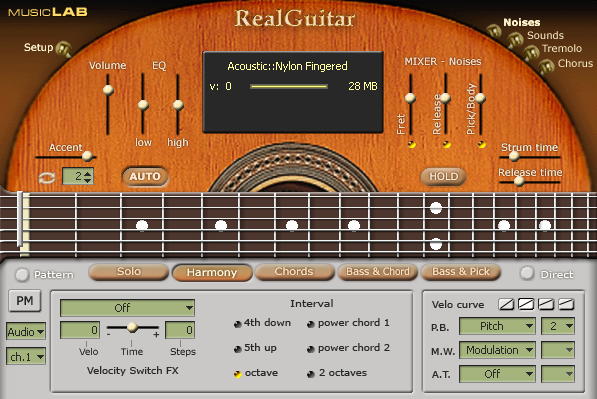Select the Sounds knob
Screen dimensions: 597x399
point(515,40)
